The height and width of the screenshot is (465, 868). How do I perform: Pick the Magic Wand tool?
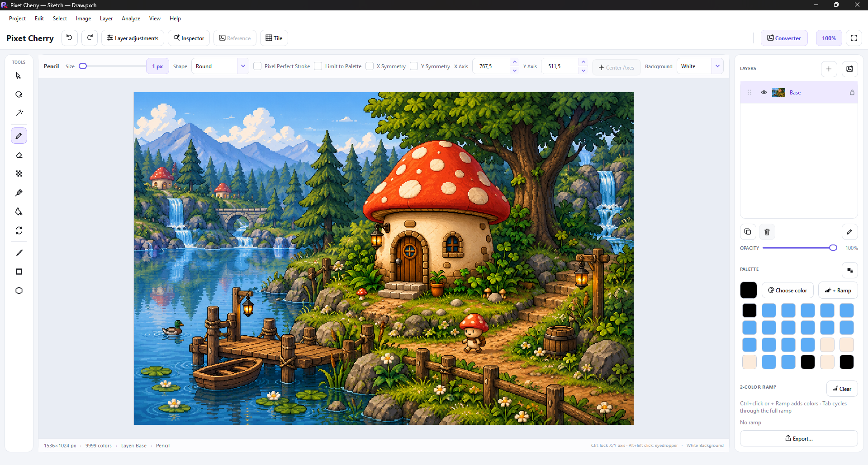19,113
